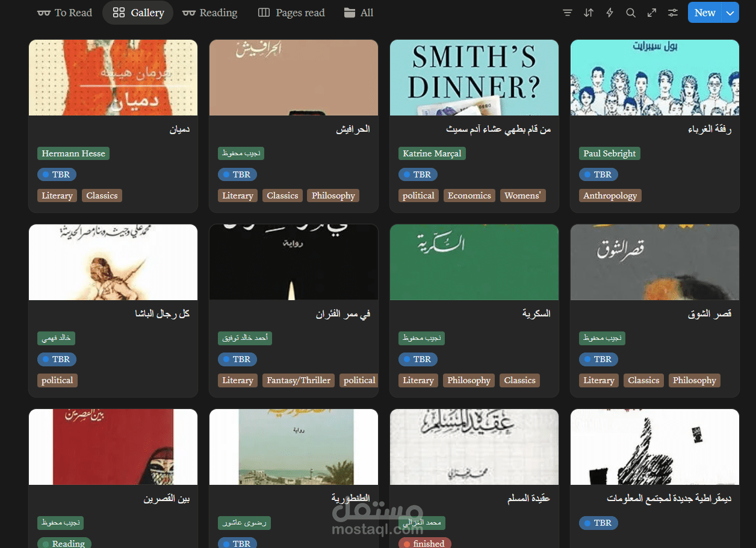Open the كل رجال الباشا cover
The height and width of the screenshot is (548, 756).
(x=113, y=262)
